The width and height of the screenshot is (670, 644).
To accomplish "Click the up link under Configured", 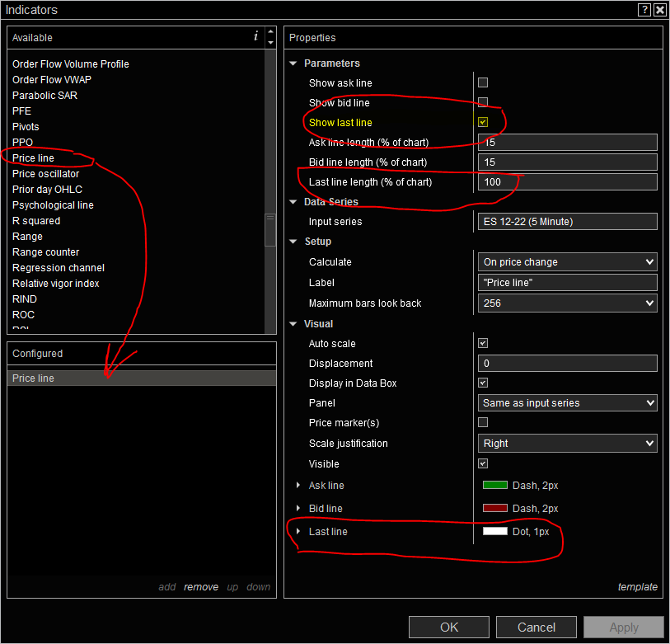I will 232,587.
